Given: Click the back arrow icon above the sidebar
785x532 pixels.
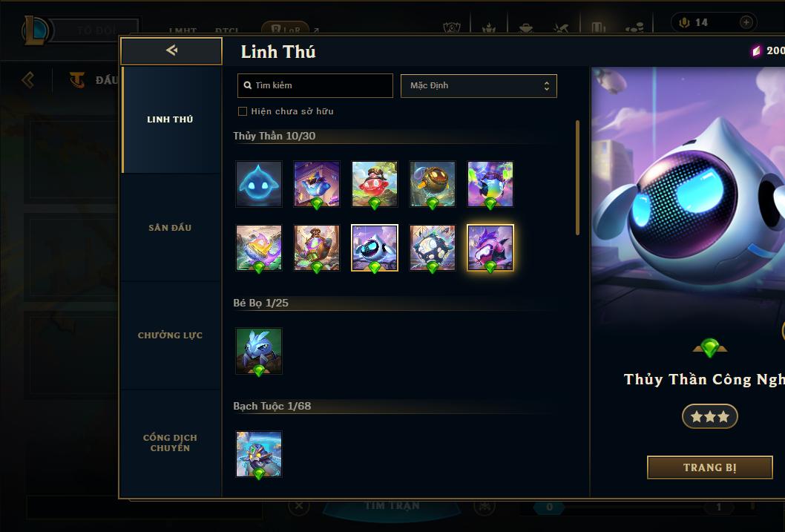Looking at the screenshot, I should (171, 50).
